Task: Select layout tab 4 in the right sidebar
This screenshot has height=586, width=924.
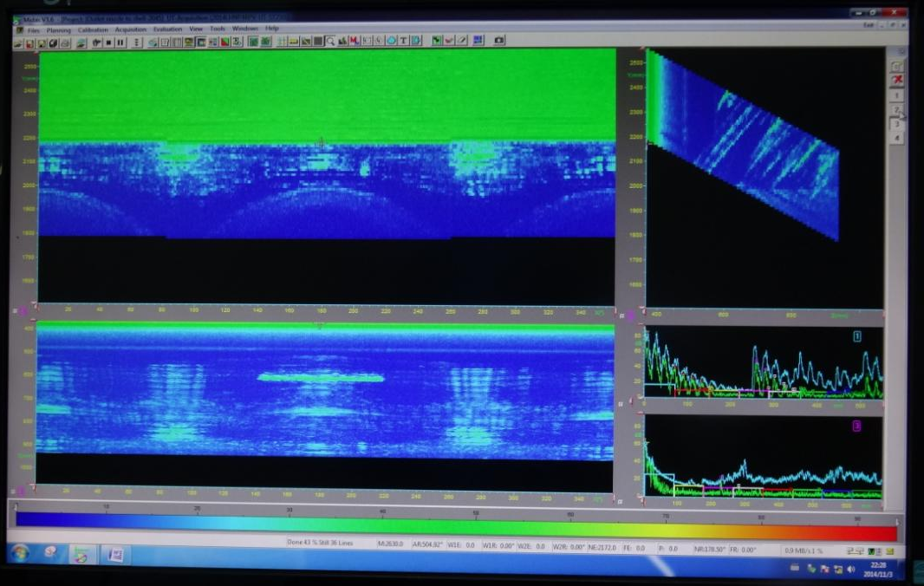Action: (897, 138)
